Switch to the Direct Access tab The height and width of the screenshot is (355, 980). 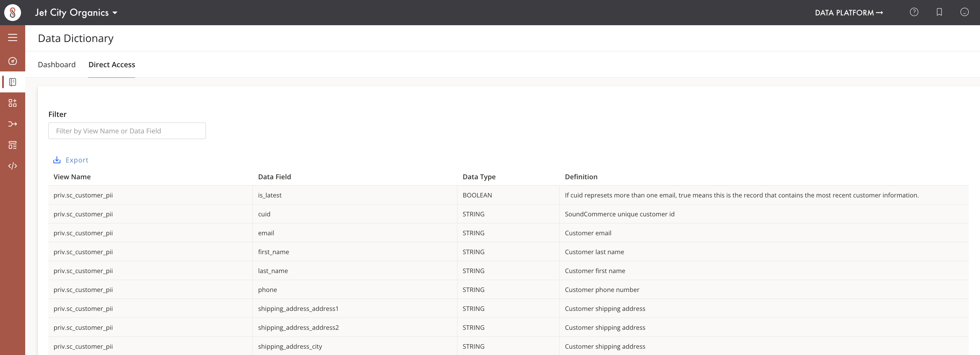pos(112,65)
